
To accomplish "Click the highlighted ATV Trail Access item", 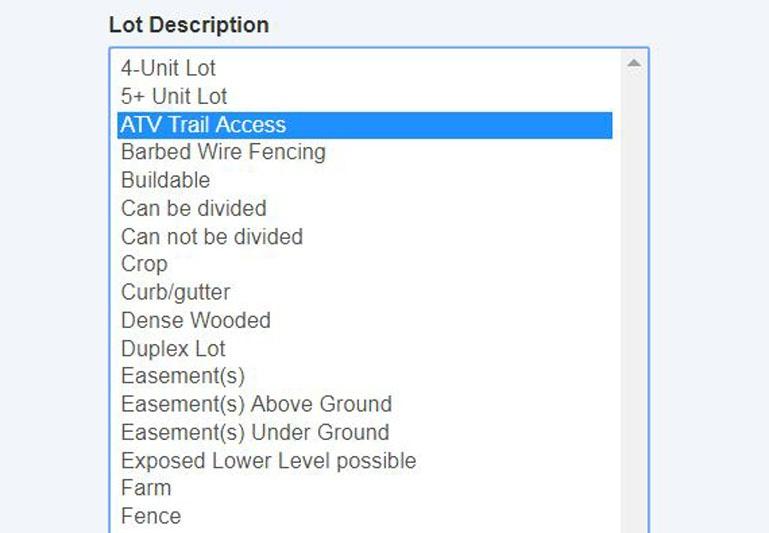I will click(203, 125).
